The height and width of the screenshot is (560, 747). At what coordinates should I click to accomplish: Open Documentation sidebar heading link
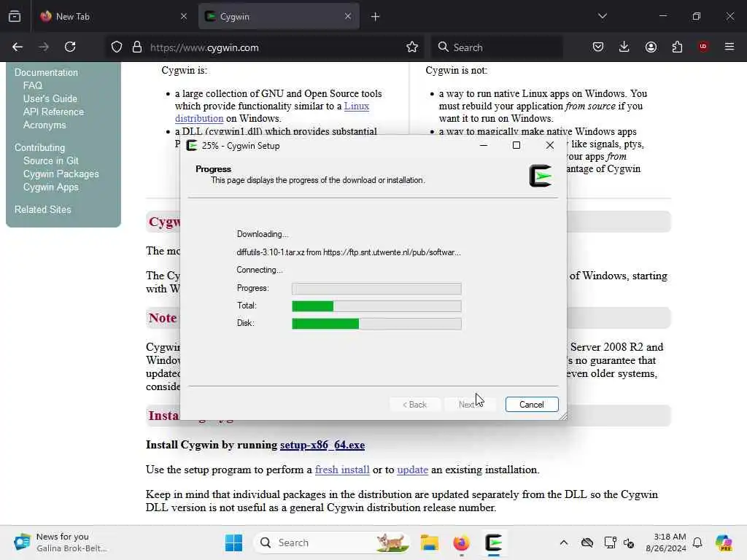pos(46,72)
